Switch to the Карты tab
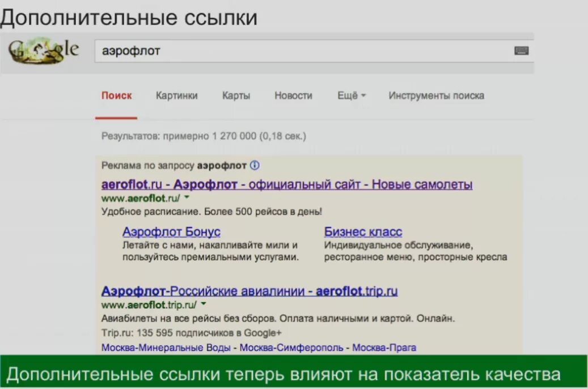Screen dimensions: 588x389 pyautogui.click(x=236, y=96)
